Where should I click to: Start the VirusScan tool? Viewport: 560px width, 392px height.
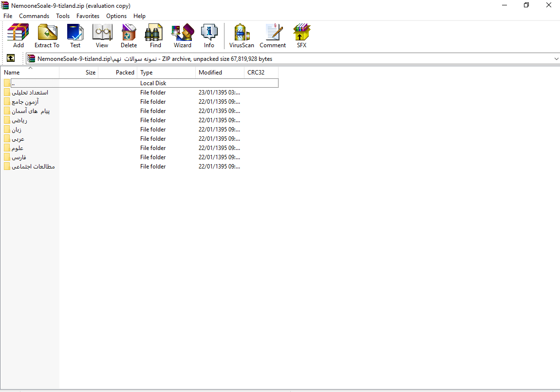tap(242, 36)
